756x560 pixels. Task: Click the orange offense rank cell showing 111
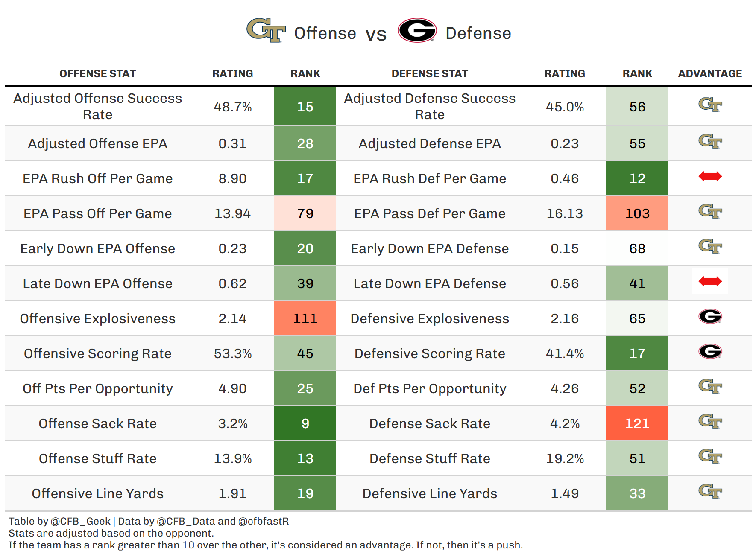tap(305, 318)
